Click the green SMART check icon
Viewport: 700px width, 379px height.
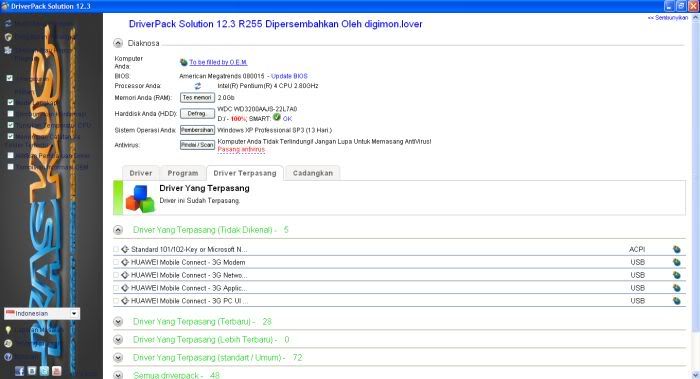pyautogui.click(x=277, y=117)
